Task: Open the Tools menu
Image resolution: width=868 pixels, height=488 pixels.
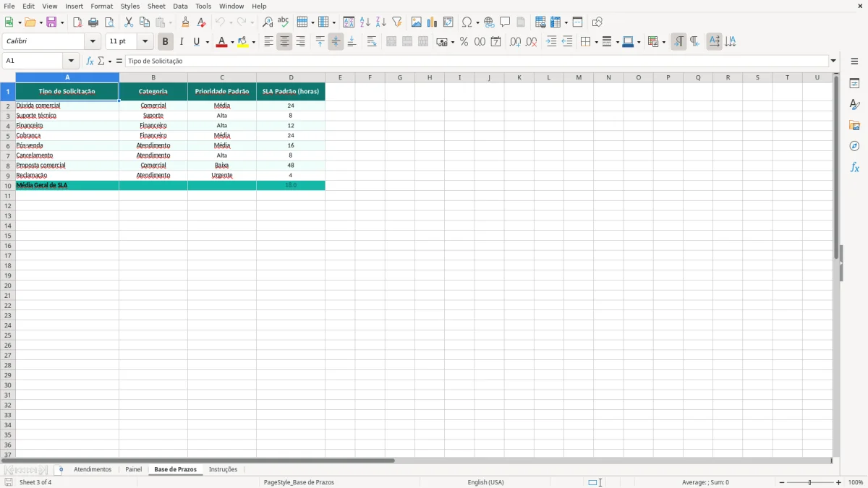Action: point(203,6)
